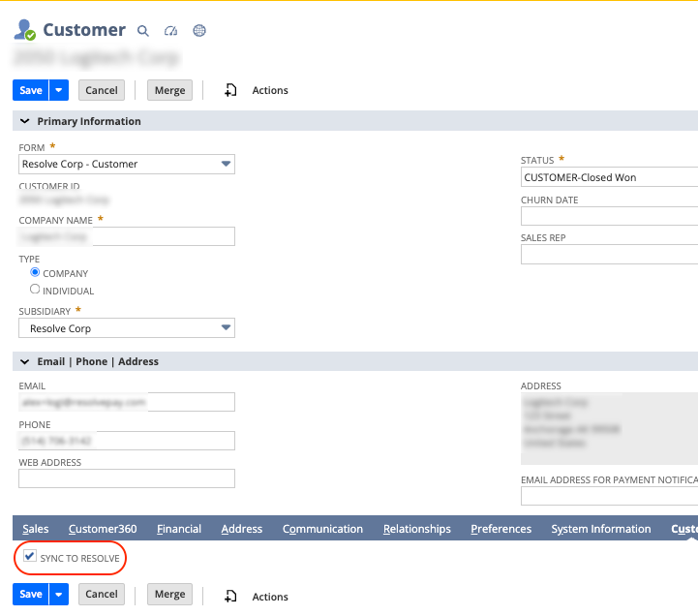Click the Web Address input field
This screenshot has height=616, width=698.
click(127, 478)
